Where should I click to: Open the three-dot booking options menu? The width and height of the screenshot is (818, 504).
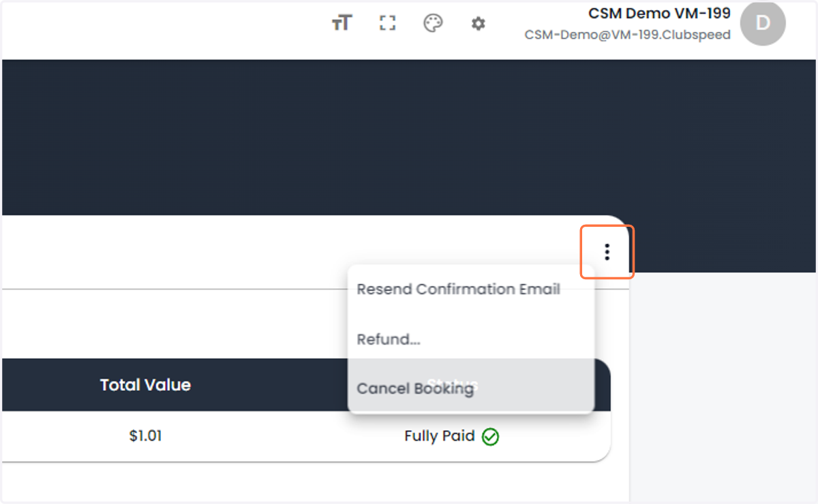click(x=607, y=253)
